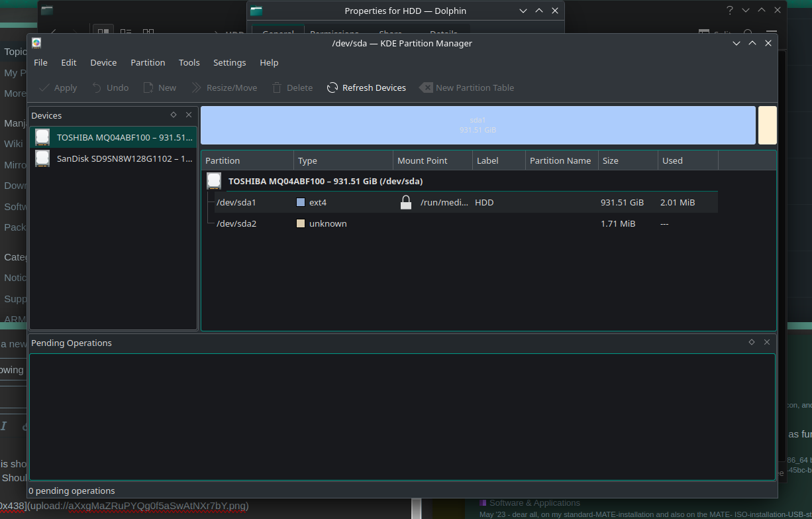Open the Help menu
812x519 pixels.
click(x=269, y=62)
